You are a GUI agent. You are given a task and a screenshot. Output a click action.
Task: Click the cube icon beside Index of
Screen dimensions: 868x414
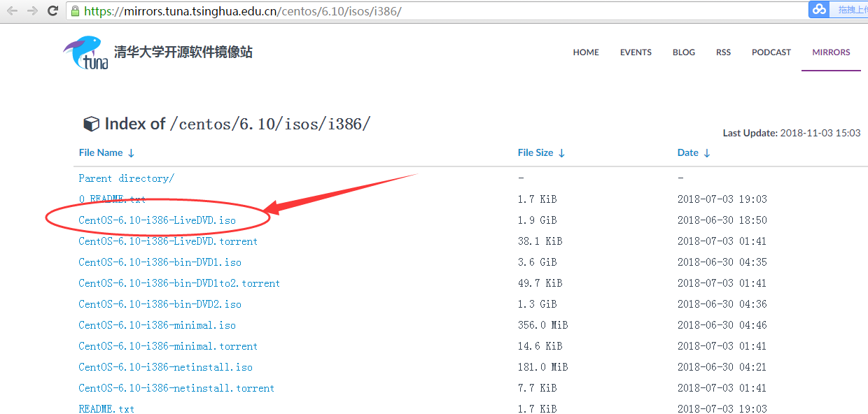point(91,124)
